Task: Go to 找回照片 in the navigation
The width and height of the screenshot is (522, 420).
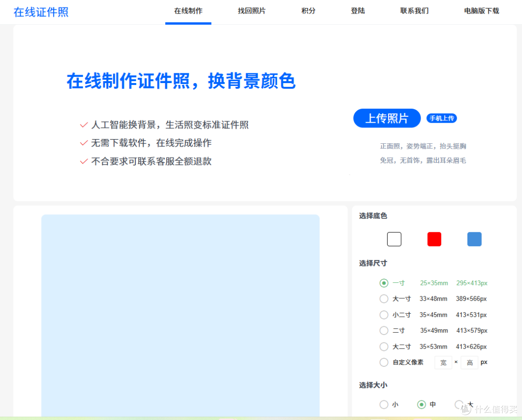Action: coord(251,11)
